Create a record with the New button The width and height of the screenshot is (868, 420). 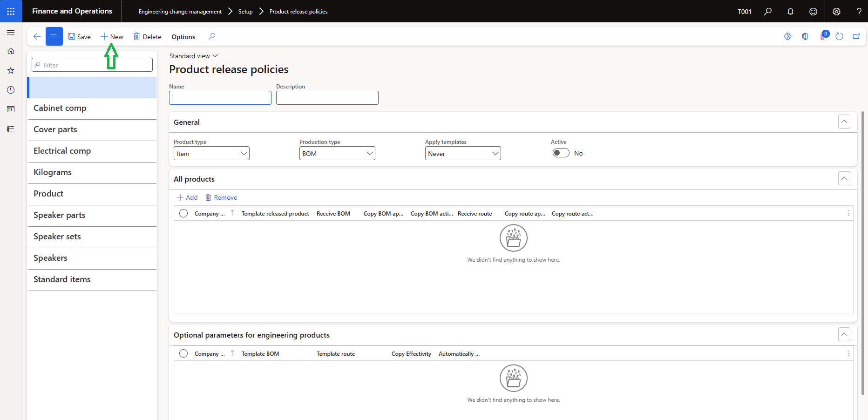[x=112, y=36]
